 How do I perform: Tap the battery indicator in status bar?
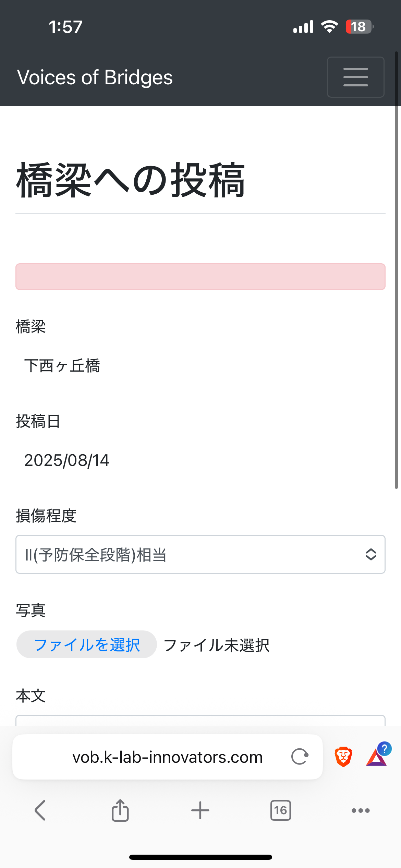pos(359,27)
